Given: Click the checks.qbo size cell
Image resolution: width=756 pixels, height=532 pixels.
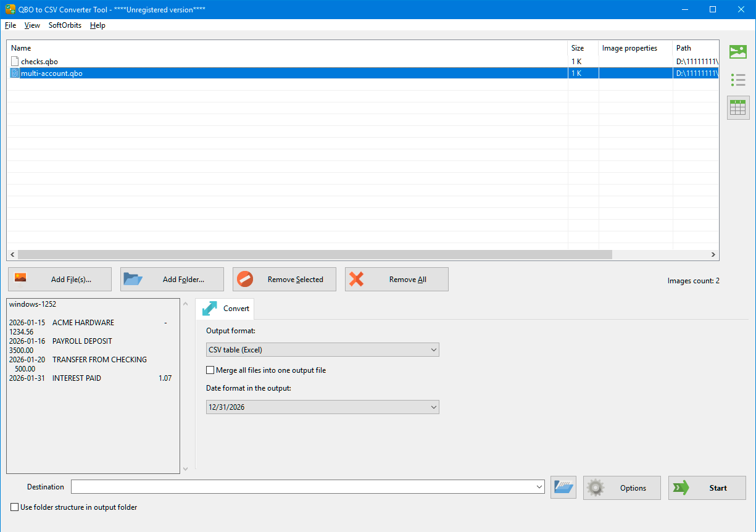Looking at the screenshot, I should coord(583,62).
